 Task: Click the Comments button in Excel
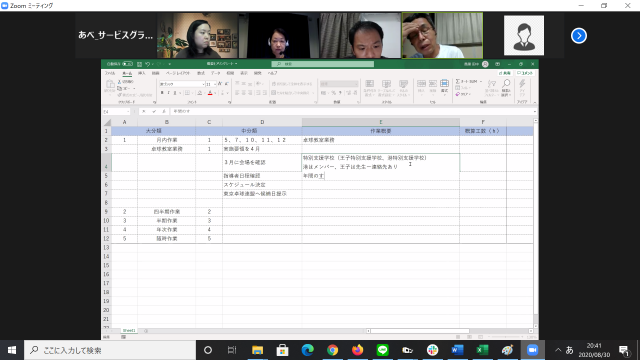525,73
